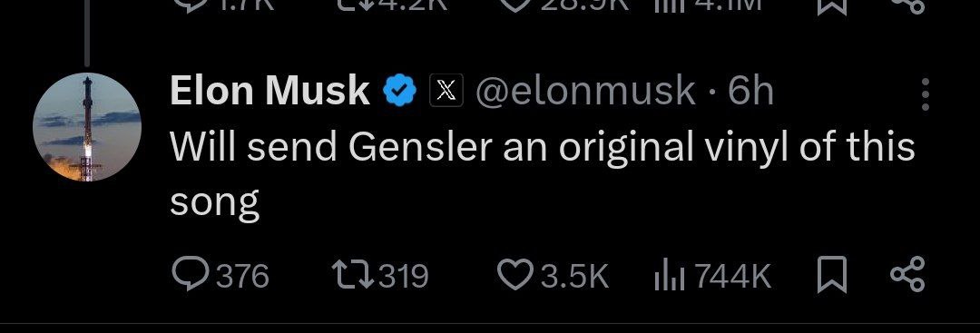Open the 6h timestamp permalink
980x333 pixels.
(x=750, y=92)
